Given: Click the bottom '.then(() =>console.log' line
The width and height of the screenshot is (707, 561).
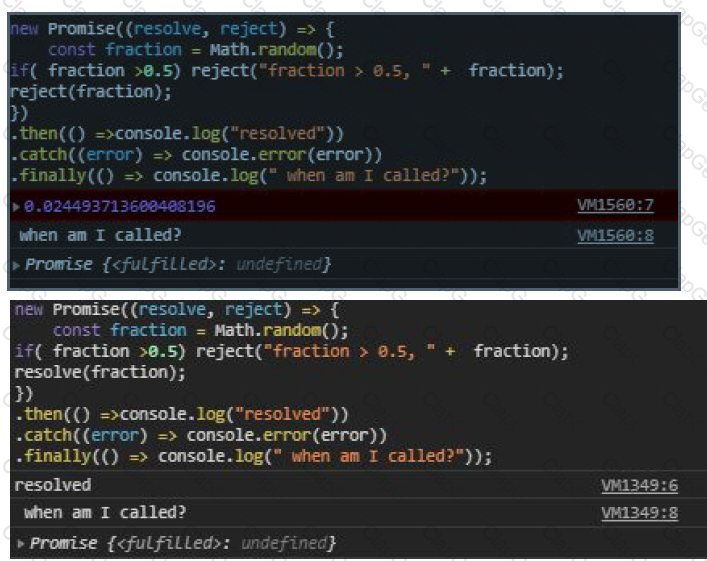Looking at the screenshot, I should tap(182, 414).
